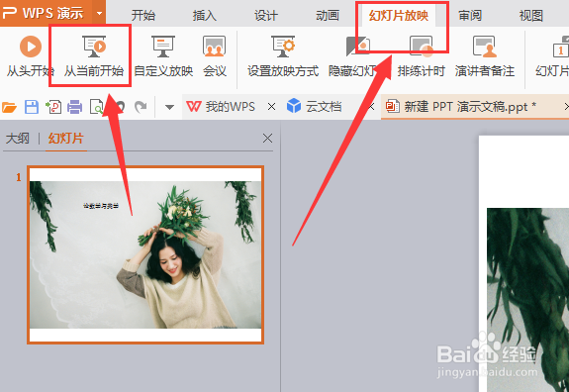Open the WPS 演示 application menu dropdown

point(99,14)
